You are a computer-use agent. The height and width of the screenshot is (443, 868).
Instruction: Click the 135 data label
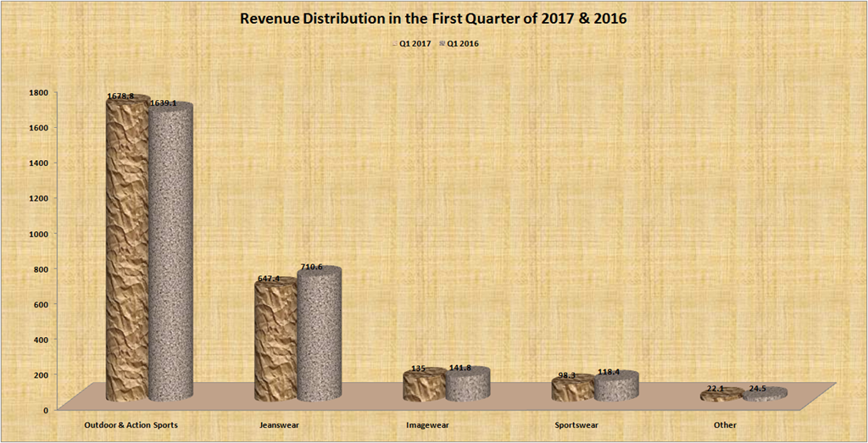pos(417,369)
